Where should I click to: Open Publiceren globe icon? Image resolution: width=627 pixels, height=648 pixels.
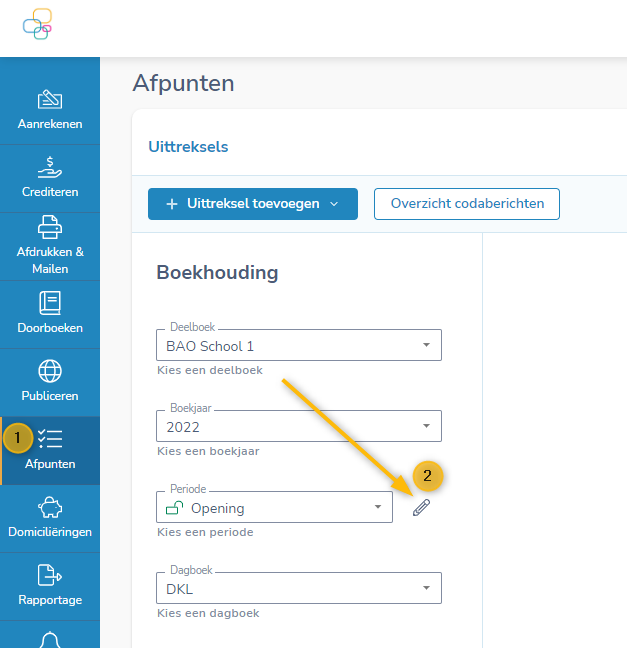tap(50, 371)
